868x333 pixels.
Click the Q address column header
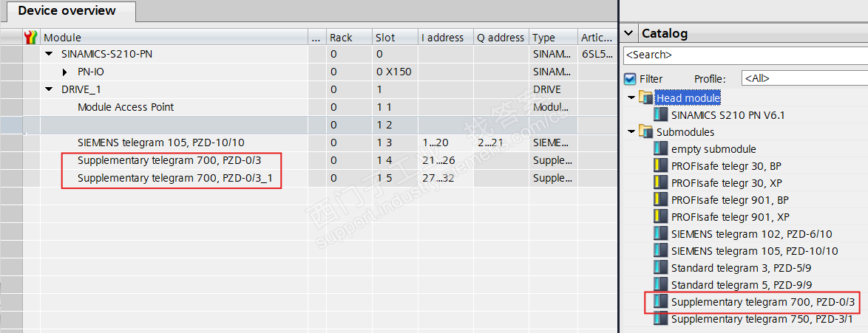coord(501,38)
